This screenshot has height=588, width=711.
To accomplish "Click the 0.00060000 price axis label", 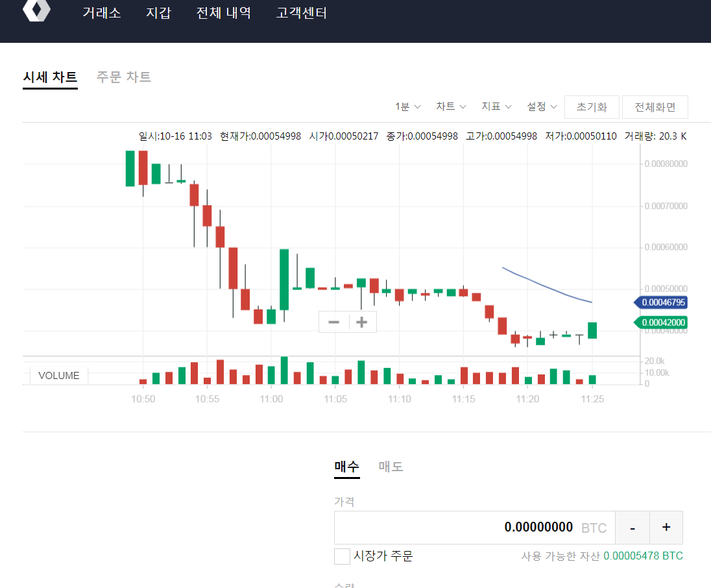I will click(x=666, y=247).
